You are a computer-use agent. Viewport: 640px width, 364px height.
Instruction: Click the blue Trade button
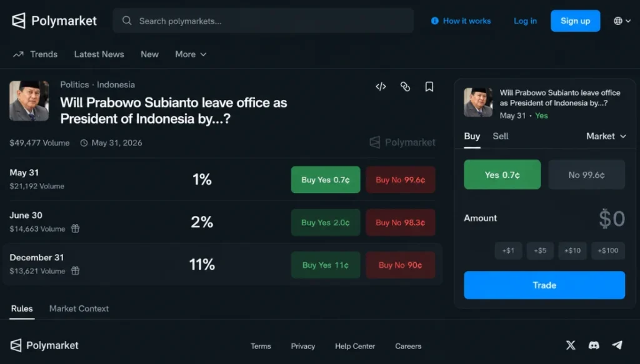coord(544,285)
